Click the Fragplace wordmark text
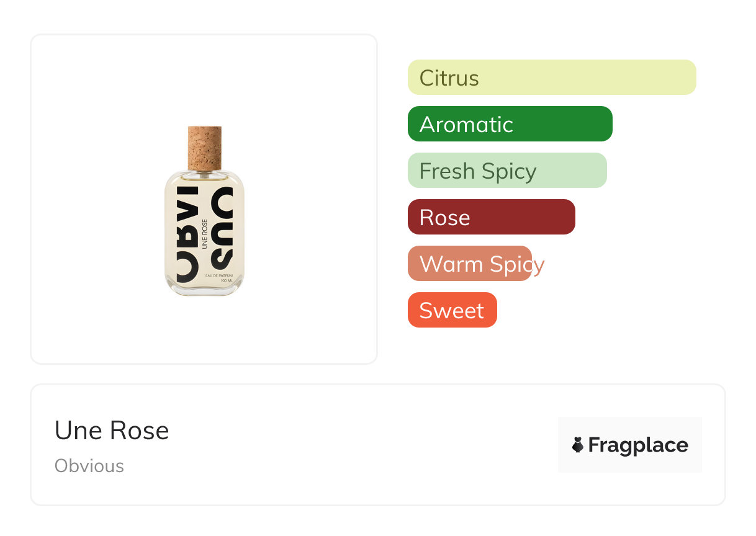Screen dimensions: 756x536 (638, 445)
